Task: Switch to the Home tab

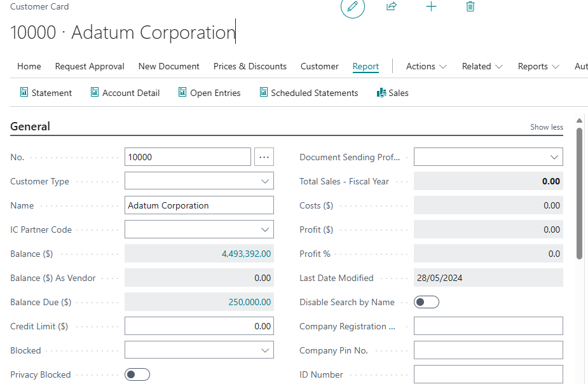Action: click(x=29, y=66)
